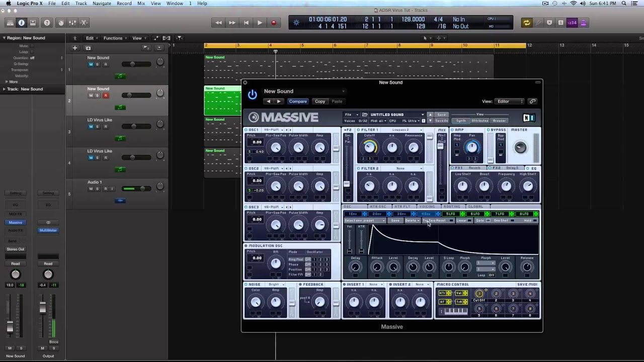Open the Mix menu
The image size is (644, 362).
pyautogui.click(x=141, y=4)
